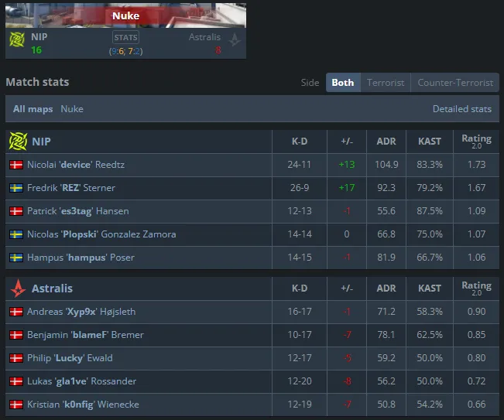
Task: Open Philip 'Lucky' Ewald player profile
Action: coord(70,357)
